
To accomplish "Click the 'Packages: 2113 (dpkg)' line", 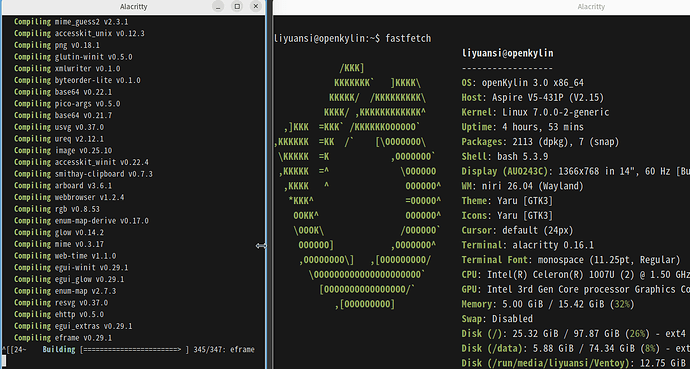I will click(540, 142).
